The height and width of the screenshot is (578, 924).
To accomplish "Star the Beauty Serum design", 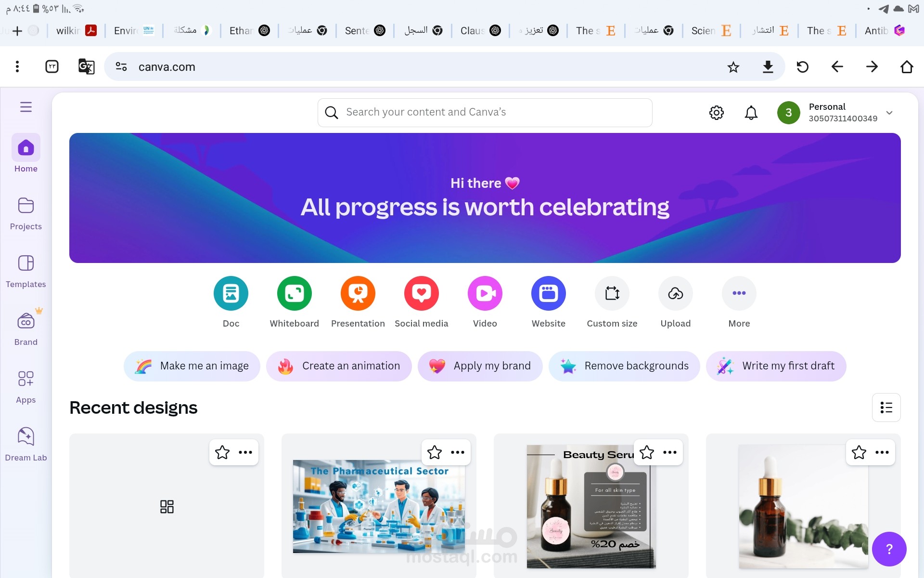I will pos(647,452).
